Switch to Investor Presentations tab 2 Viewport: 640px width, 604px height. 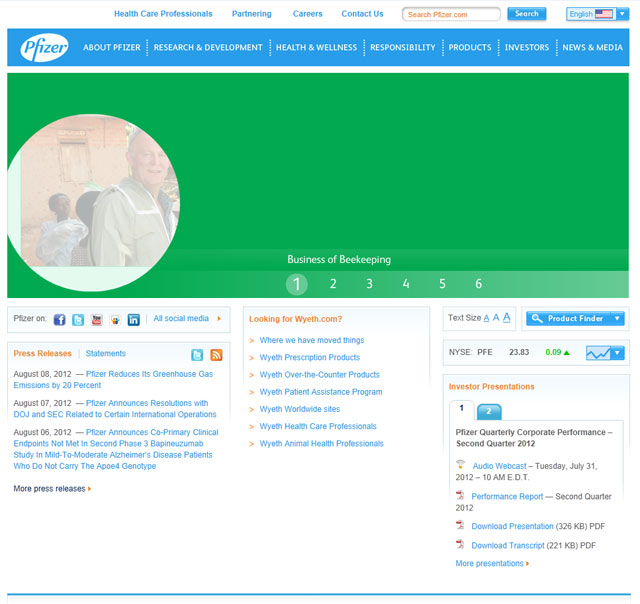[x=489, y=412]
